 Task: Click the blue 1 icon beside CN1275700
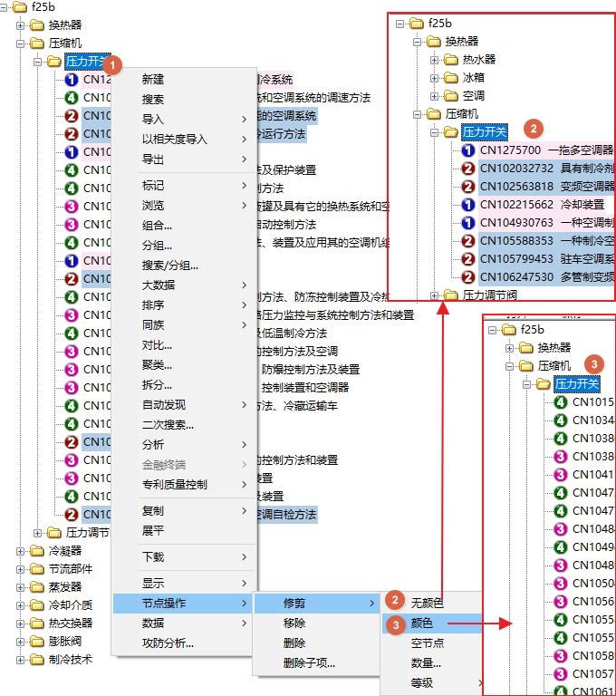tap(468, 150)
